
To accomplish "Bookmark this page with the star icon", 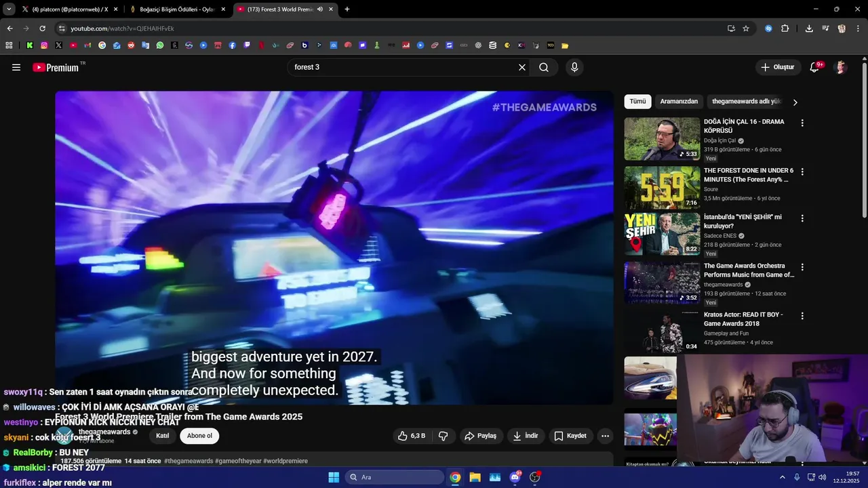I will point(746,28).
